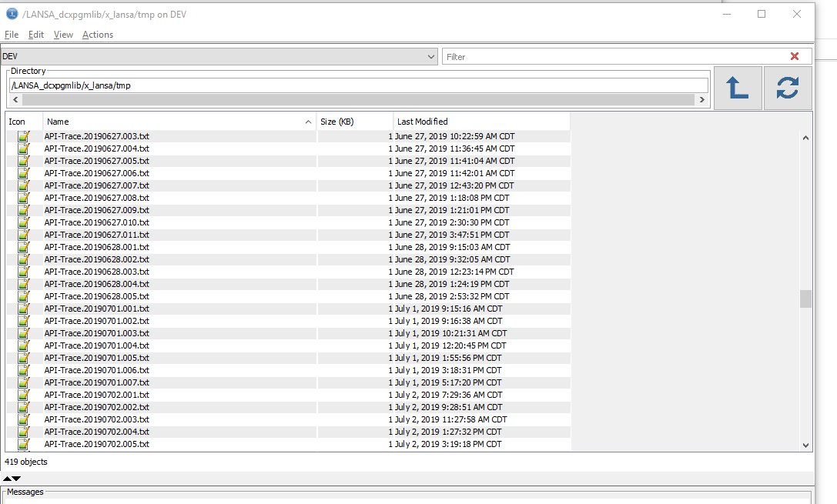Sort by the Last Modified column header
837x504 pixels.
[481, 122]
